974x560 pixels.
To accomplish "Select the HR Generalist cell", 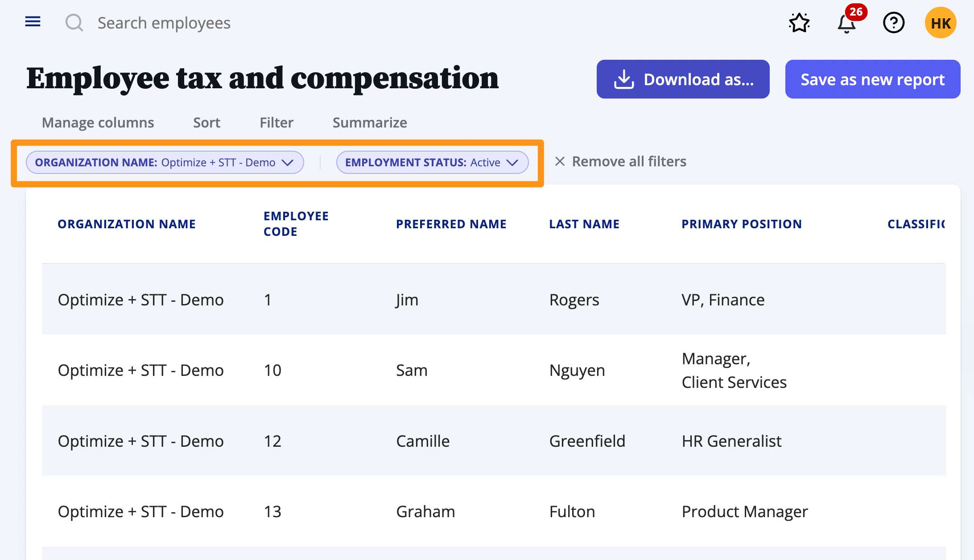I will pos(731,441).
